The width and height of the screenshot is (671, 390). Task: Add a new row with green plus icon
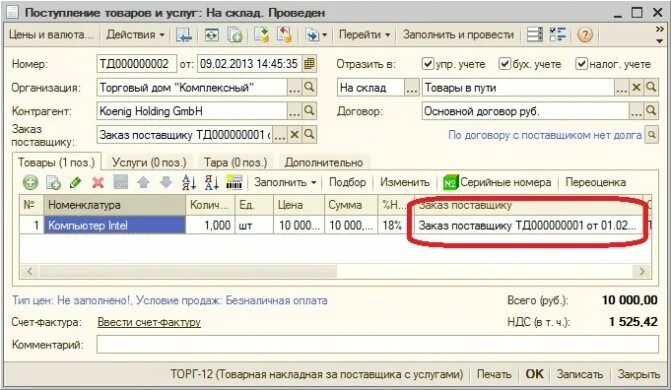(x=30, y=183)
